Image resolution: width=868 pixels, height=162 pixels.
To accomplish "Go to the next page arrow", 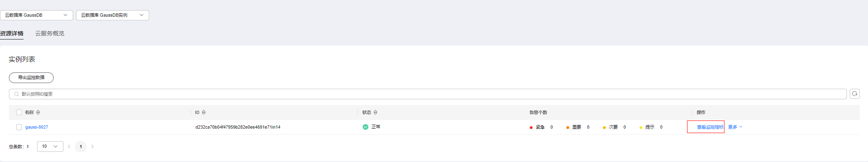I will point(93,147).
